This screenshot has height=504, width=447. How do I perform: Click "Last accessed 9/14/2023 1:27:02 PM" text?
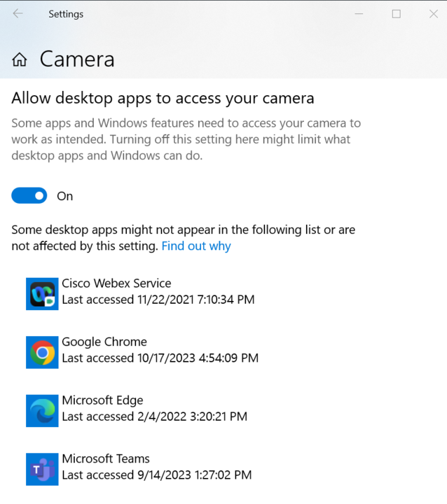[157, 475]
